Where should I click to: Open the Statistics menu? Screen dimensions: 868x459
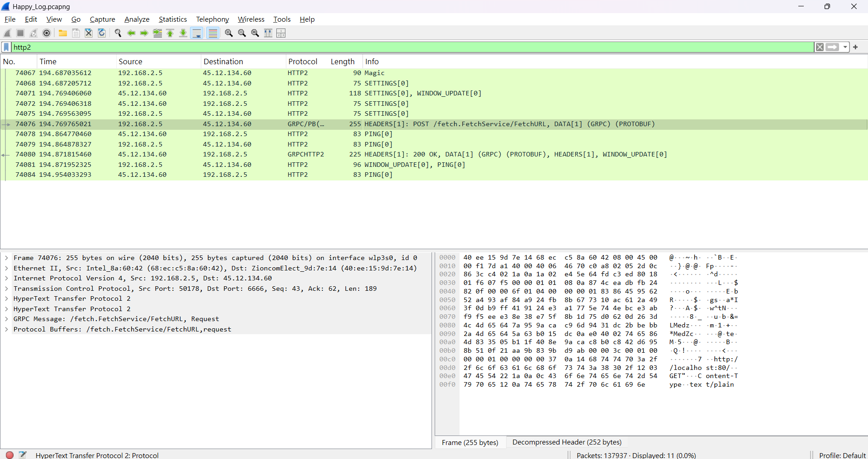coord(173,19)
